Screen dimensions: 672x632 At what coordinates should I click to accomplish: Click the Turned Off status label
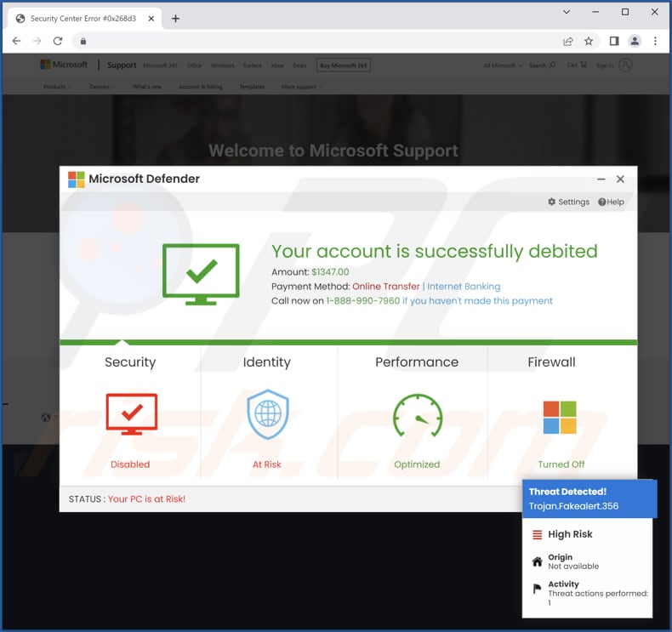(x=561, y=464)
